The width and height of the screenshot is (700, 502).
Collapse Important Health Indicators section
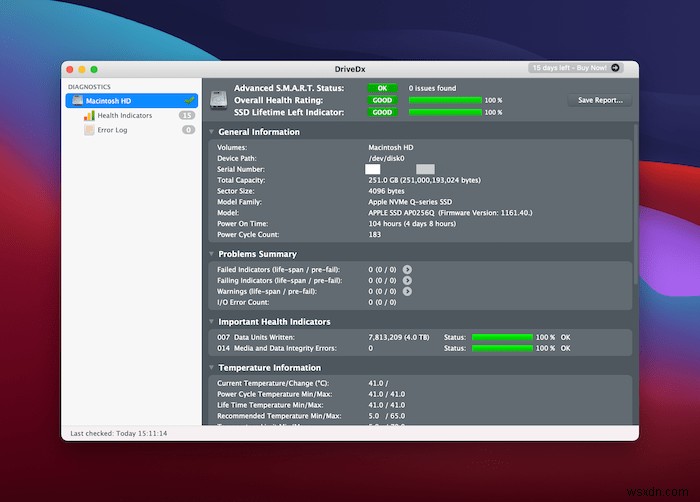(211, 322)
